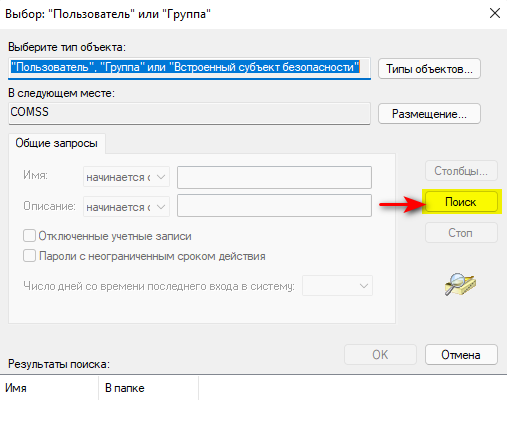The height and width of the screenshot is (428, 507).
Task: Enable the 'Отключенные учетные записи' checkbox
Action: (29, 236)
